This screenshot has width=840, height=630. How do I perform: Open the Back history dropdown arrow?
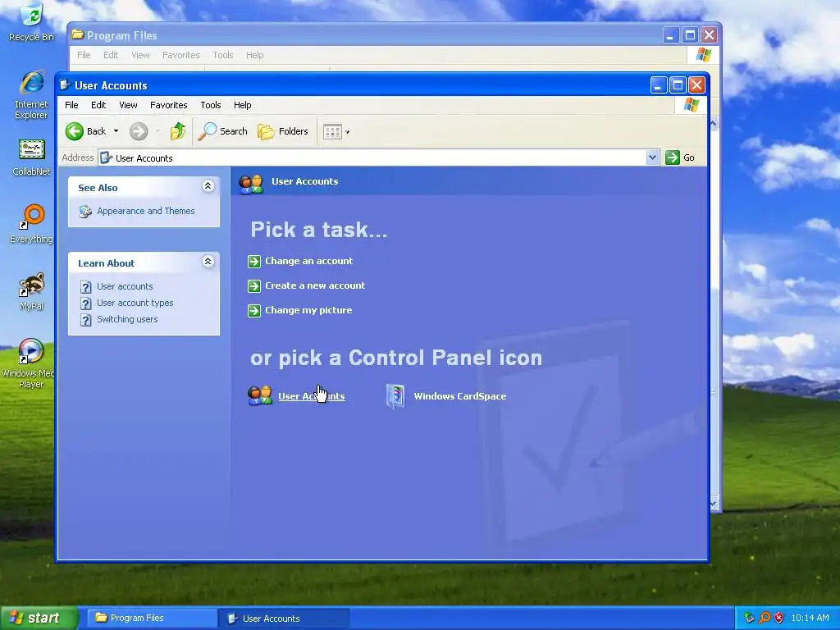[116, 131]
